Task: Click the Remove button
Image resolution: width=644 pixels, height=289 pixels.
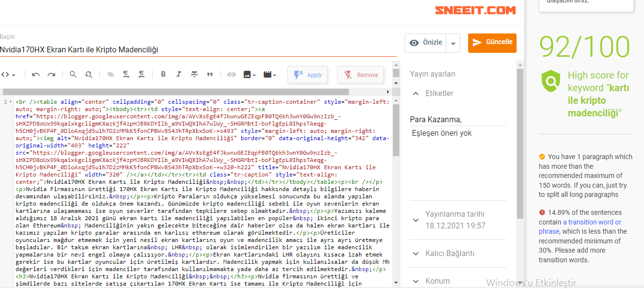Action: [x=361, y=75]
